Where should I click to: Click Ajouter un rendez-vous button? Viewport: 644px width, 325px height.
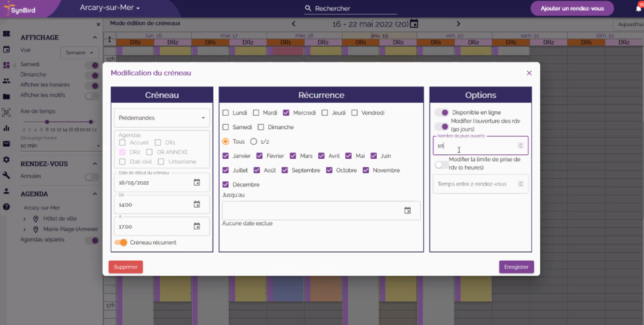(572, 8)
